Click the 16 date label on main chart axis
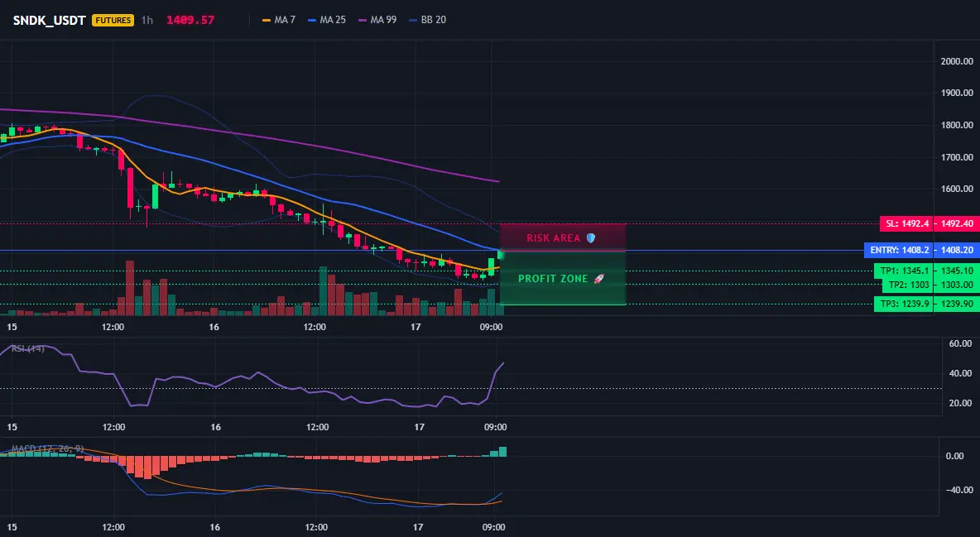This screenshot has height=537, width=980. (214, 327)
